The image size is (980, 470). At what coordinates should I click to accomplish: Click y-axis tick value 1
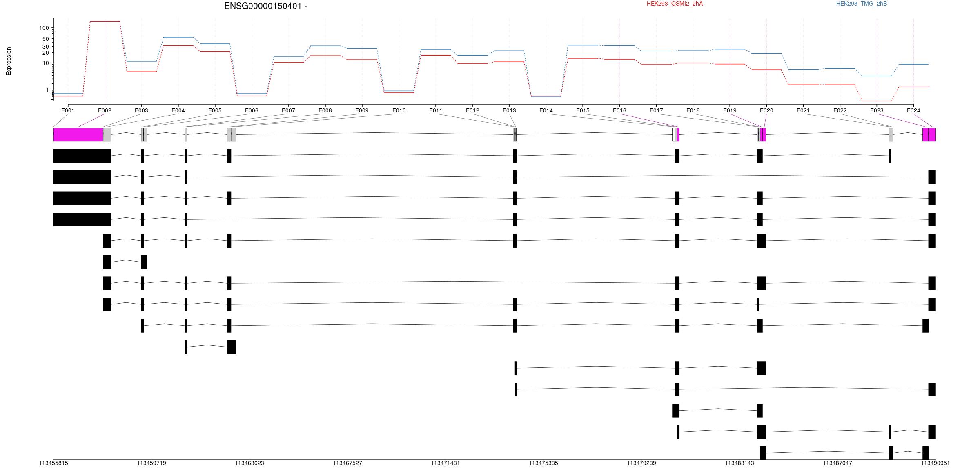point(47,90)
